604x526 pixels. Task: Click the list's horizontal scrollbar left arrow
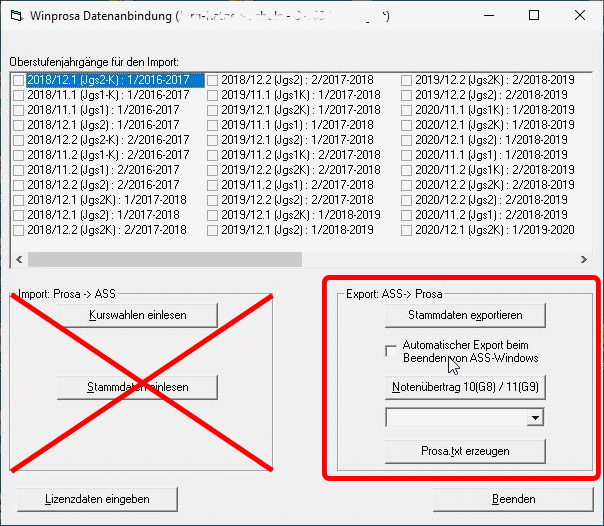point(19,259)
